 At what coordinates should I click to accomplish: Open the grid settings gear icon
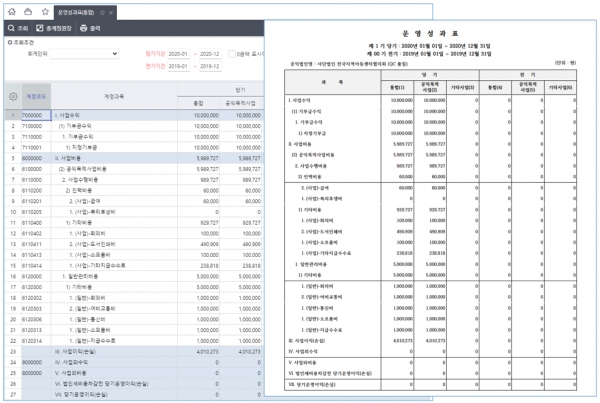point(13,96)
